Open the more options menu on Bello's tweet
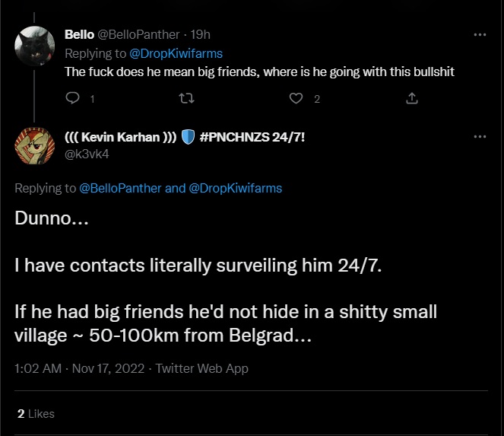The width and height of the screenshot is (504, 436). click(x=480, y=34)
